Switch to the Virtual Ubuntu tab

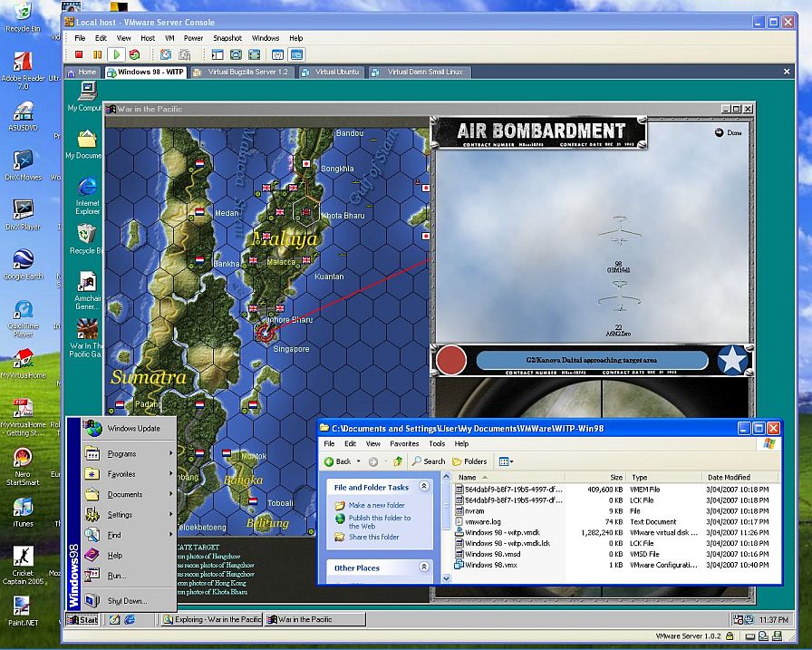click(x=333, y=72)
